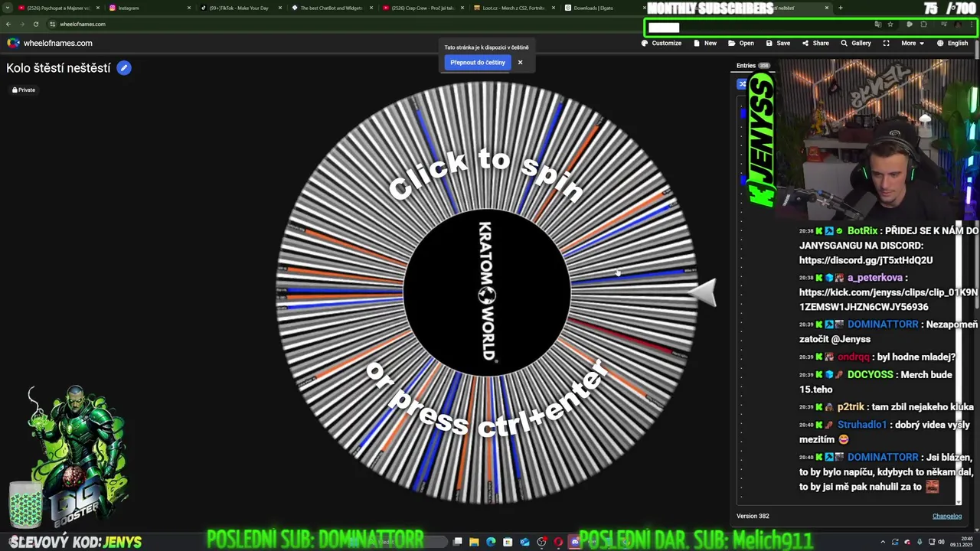Screen dimensions: 980x551
Task: Open the browser profile avatar
Action: [x=957, y=24]
